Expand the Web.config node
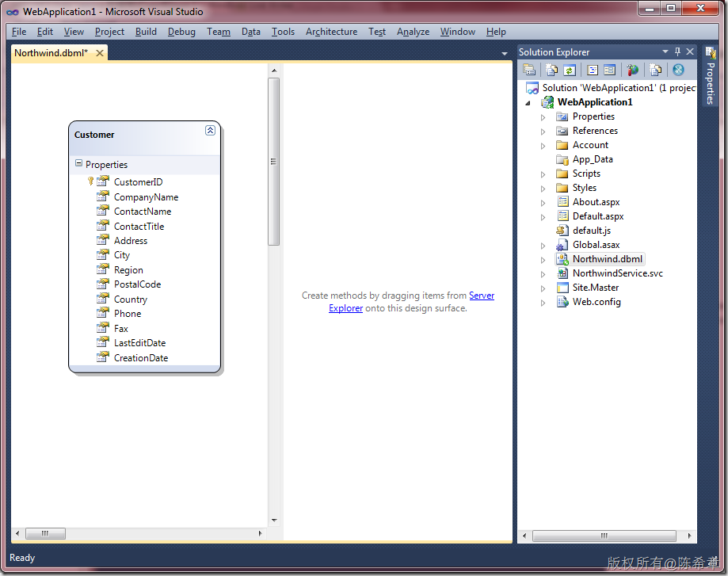728x576 pixels. point(543,303)
